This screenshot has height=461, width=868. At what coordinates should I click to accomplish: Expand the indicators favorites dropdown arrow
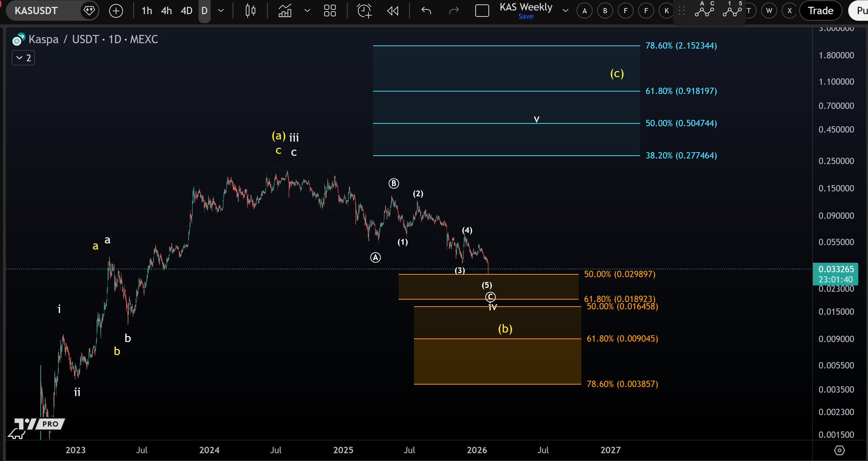coord(307,11)
